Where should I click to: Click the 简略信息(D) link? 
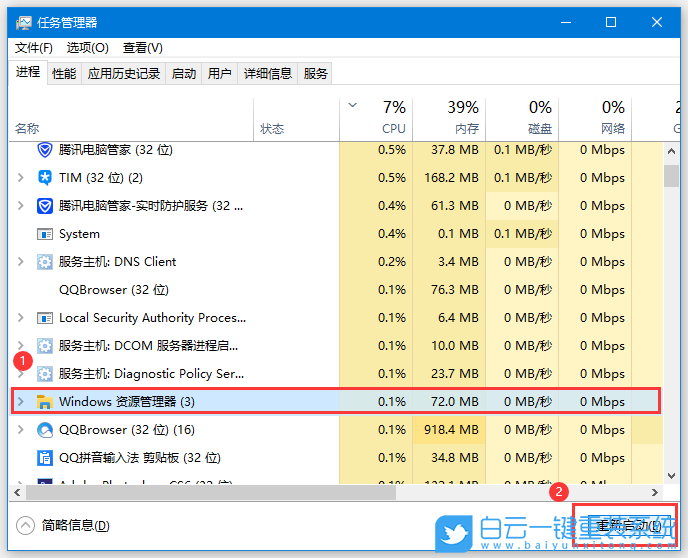point(75,526)
